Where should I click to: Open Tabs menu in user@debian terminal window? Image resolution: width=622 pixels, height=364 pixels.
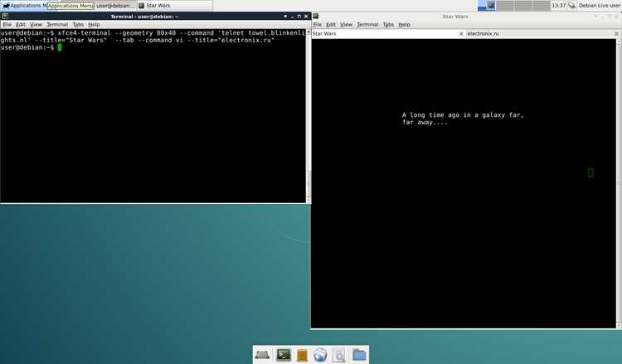pyautogui.click(x=78, y=25)
